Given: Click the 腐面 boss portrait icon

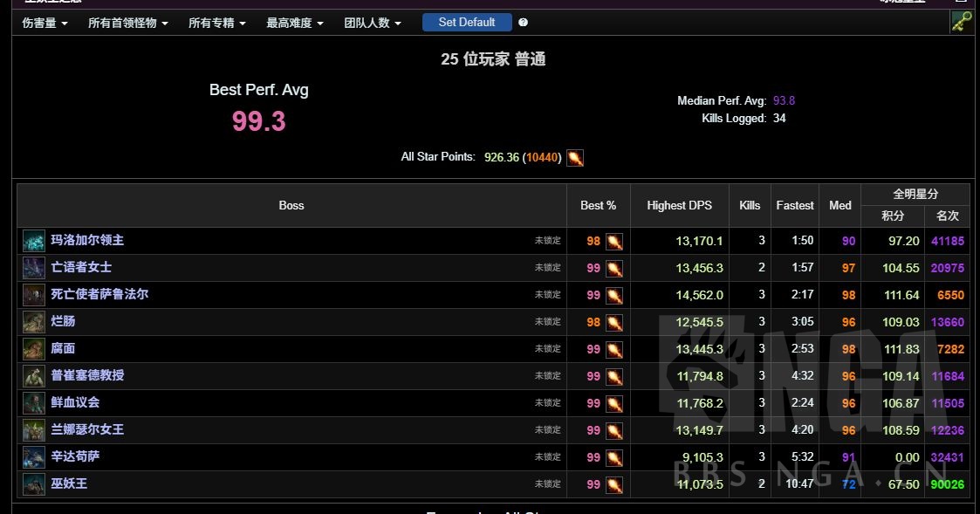Looking at the screenshot, I should tap(33, 349).
